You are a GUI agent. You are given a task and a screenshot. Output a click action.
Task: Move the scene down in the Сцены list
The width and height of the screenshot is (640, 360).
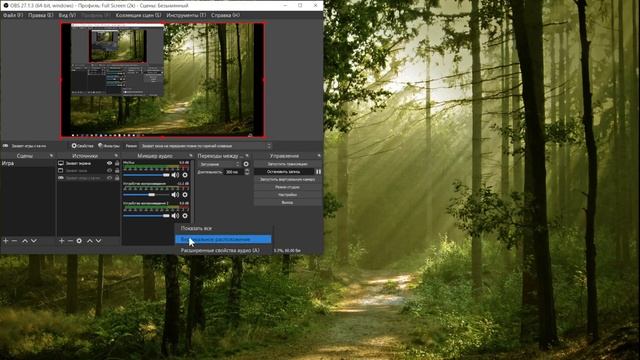[34, 241]
